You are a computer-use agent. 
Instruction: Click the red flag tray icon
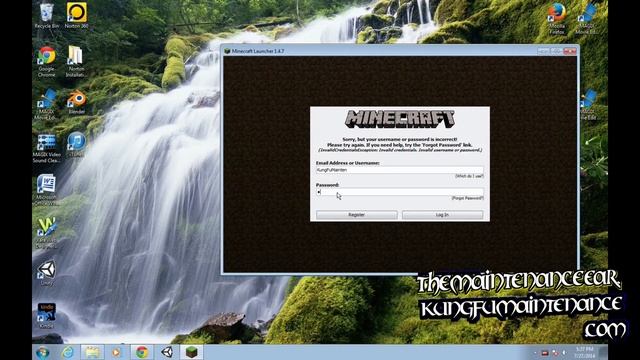pos(555,353)
